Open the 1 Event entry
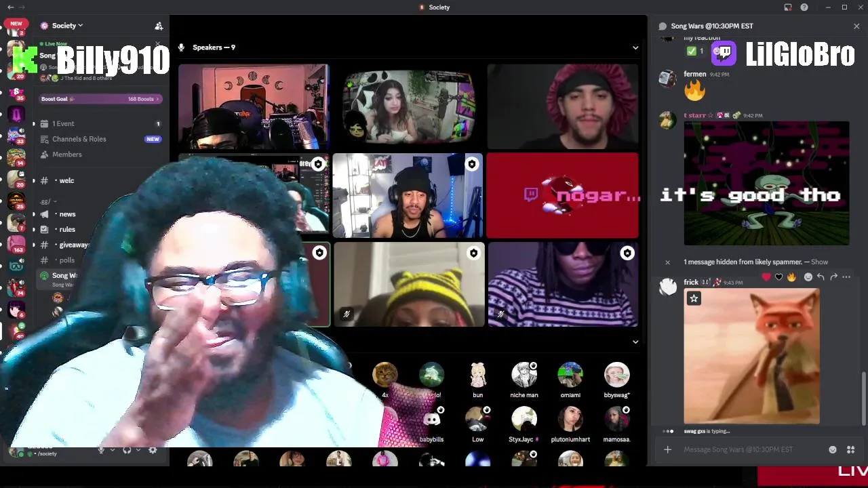Viewport: 868px width, 488px height. tap(64, 123)
